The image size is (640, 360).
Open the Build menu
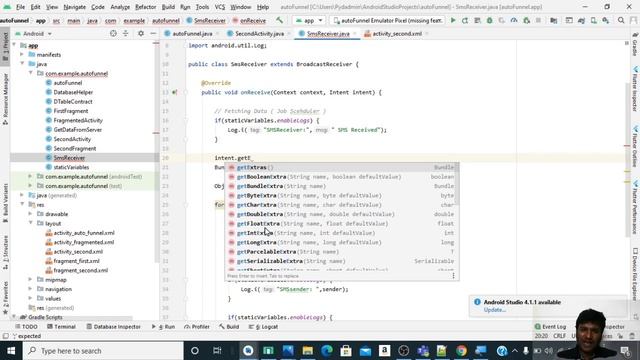[168, 7]
